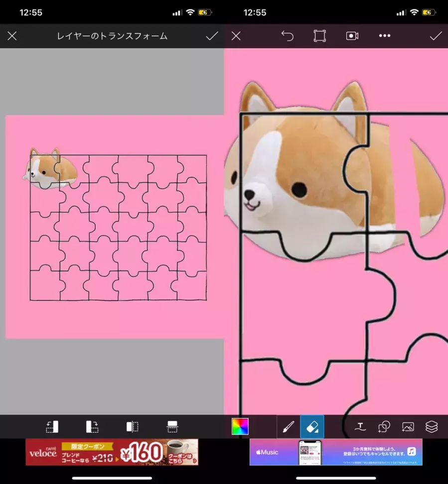Select the Text tool

pyautogui.click(x=360, y=427)
